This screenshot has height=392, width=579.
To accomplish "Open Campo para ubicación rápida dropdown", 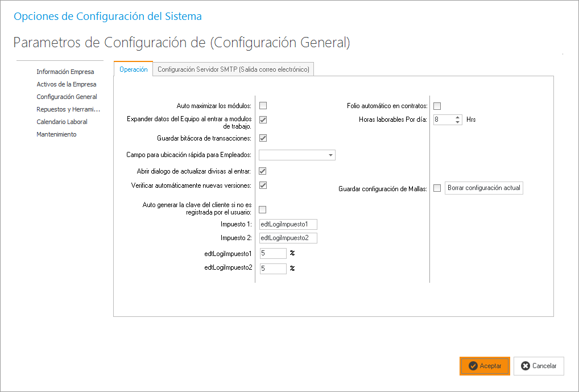I will click(x=330, y=155).
